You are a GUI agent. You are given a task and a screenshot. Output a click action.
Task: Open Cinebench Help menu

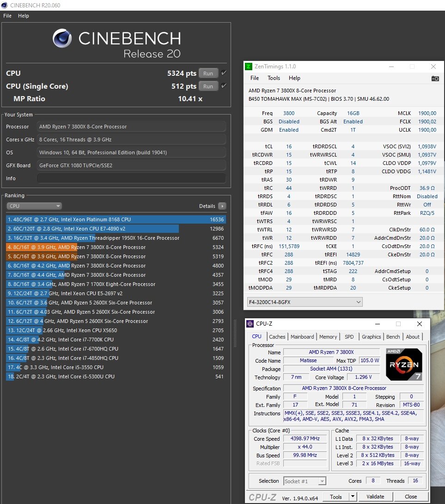click(24, 16)
